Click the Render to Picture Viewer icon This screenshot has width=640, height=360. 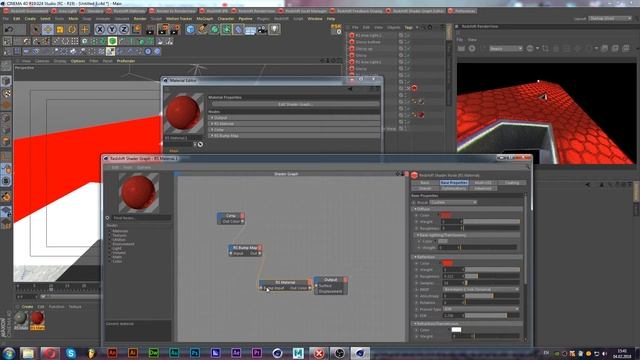point(163,29)
